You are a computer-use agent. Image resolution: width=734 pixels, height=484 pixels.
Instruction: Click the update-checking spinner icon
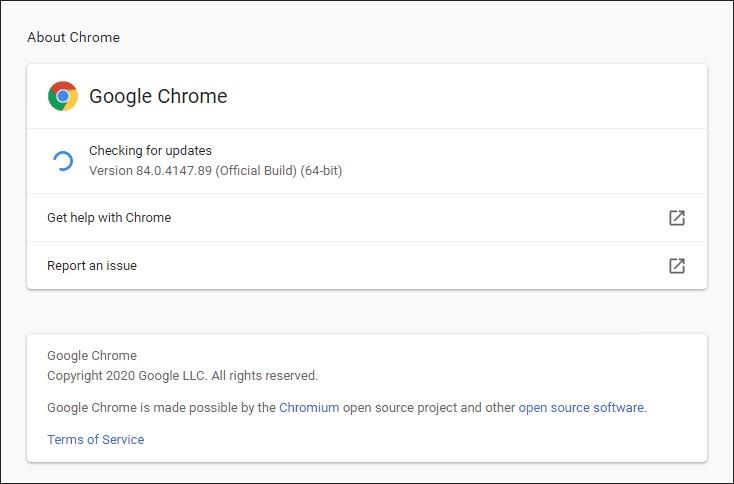pyautogui.click(x=63, y=161)
